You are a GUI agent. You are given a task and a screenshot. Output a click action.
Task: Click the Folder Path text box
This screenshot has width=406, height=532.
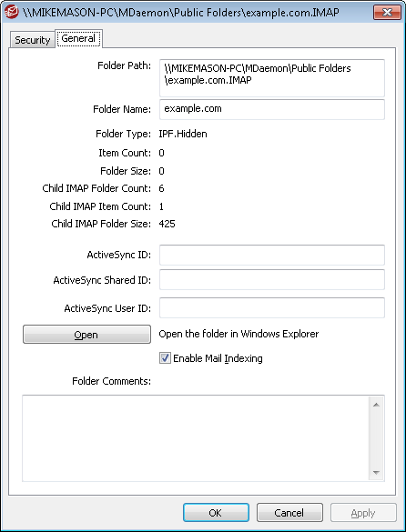pyautogui.click(x=272, y=78)
